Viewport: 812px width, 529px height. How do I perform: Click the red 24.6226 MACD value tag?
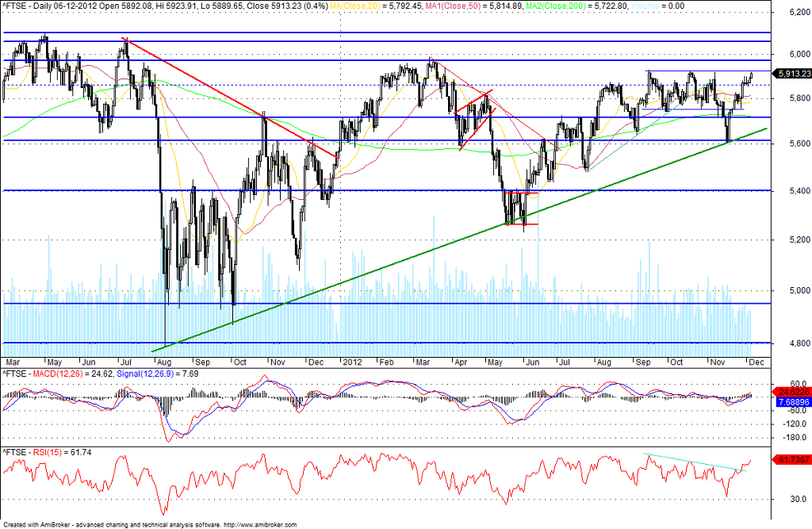[793, 393]
